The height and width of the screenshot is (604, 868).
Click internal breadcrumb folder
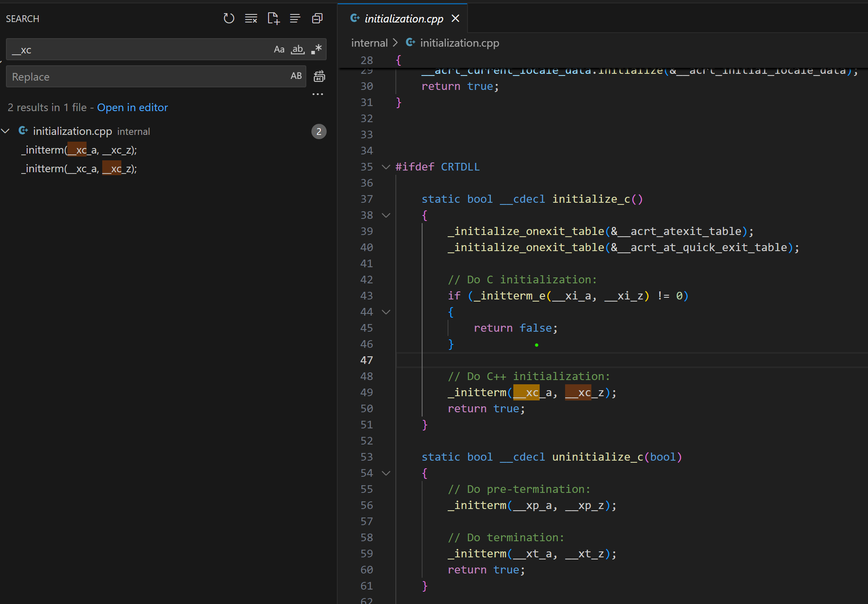[x=369, y=43]
